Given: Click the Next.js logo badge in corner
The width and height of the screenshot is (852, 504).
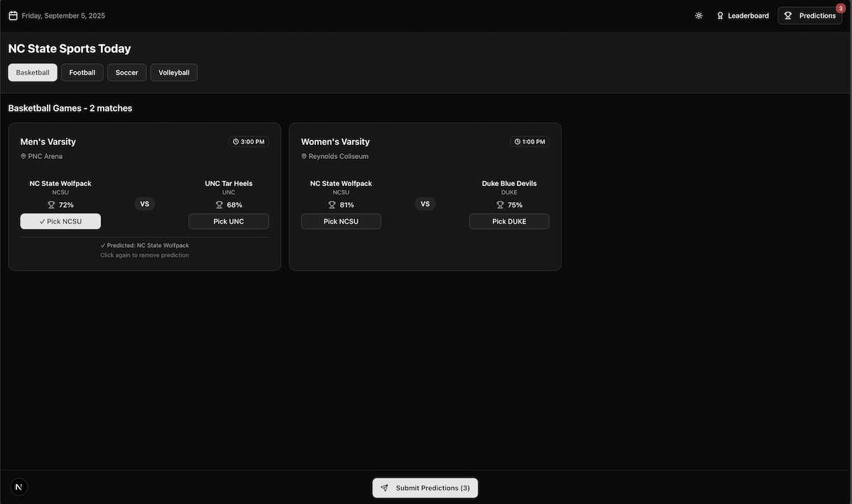Looking at the screenshot, I should point(18,487).
